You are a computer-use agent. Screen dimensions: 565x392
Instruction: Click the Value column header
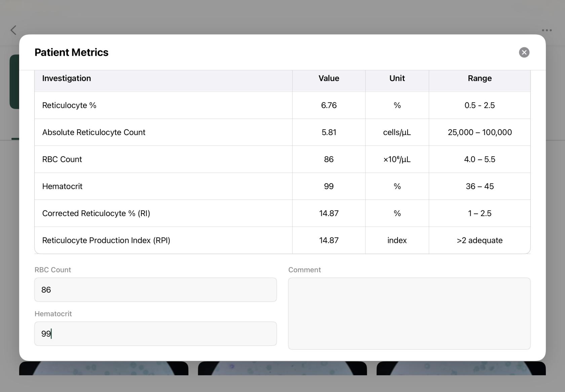[329, 78]
